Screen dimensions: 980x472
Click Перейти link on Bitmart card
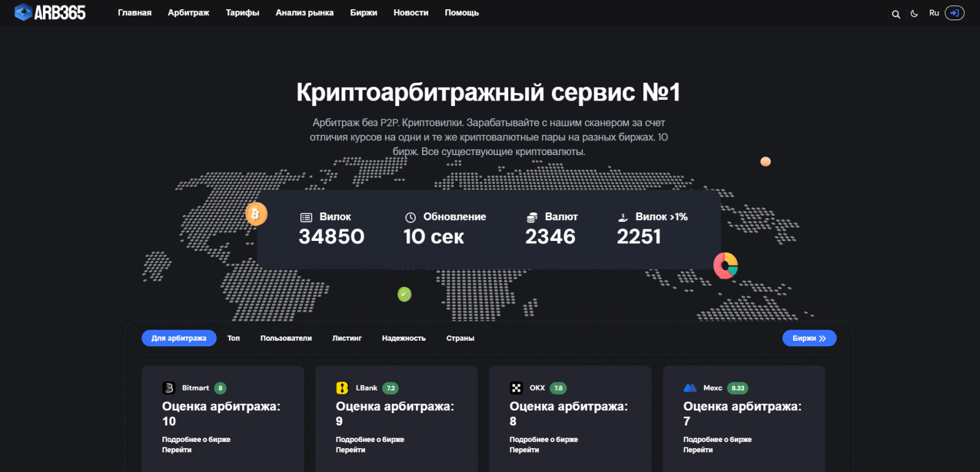click(177, 450)
